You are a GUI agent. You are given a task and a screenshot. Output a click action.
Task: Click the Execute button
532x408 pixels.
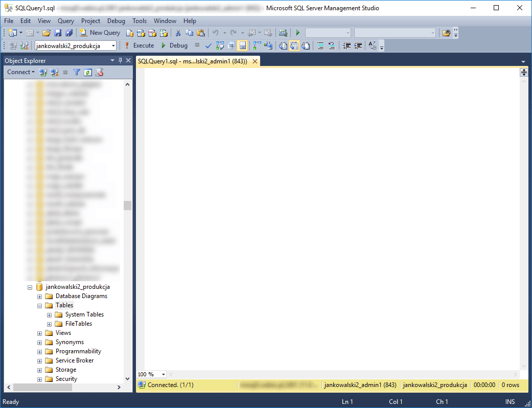(x=139, y=46)
